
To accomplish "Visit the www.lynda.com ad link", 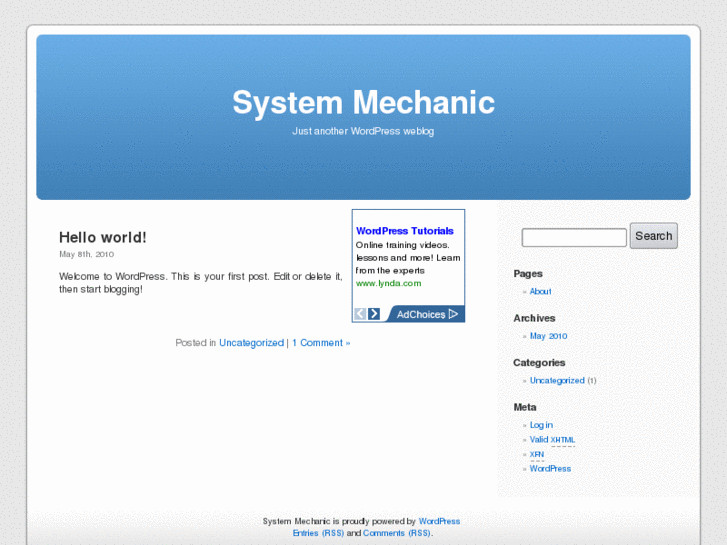I will pos(388,283).
